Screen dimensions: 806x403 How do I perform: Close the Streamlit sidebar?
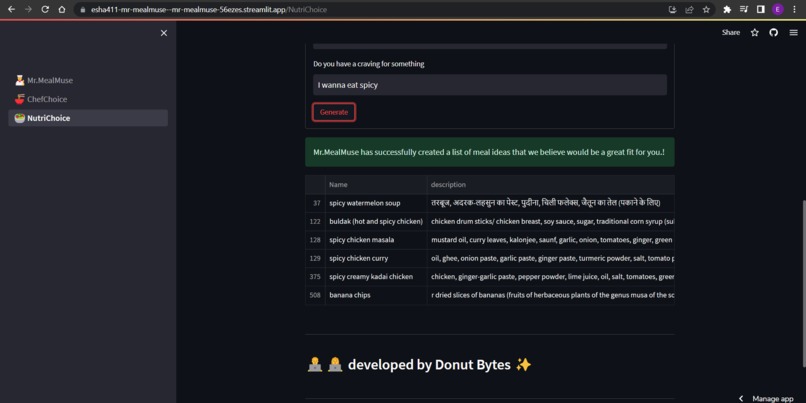coord(164,33)
